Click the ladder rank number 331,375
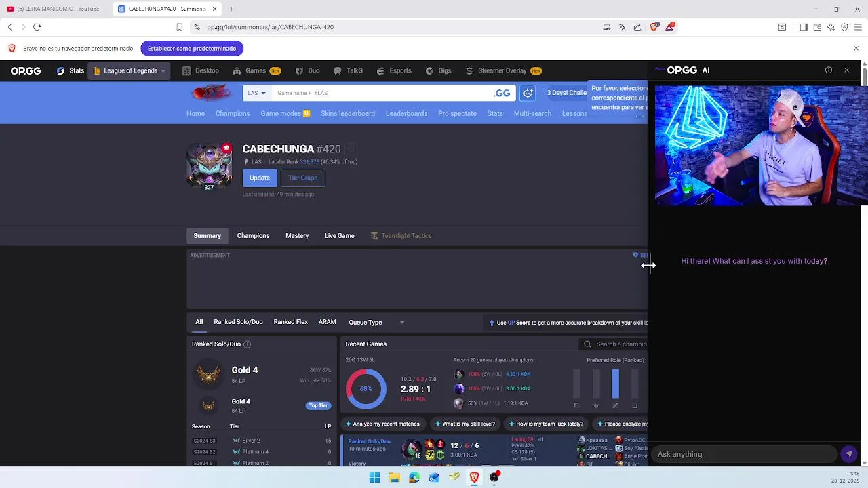The width and height of the screenshot is (868, 488). 309,162
